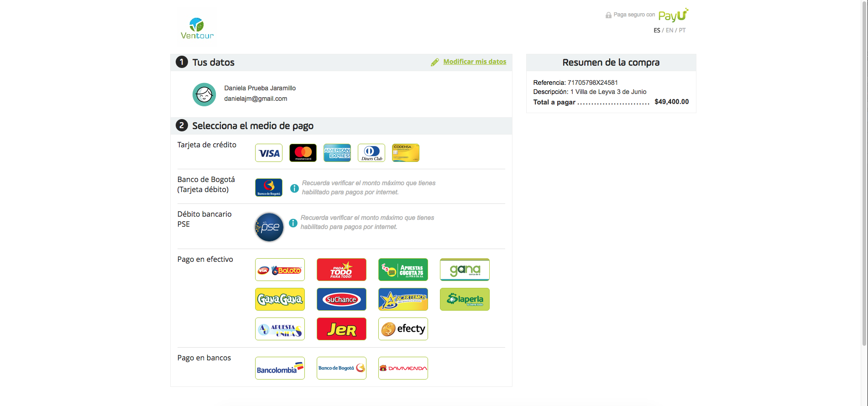The width and height of the screenshot is (868, 406).
Task: Pick Diners Club card option
Action: coord(371,153)
